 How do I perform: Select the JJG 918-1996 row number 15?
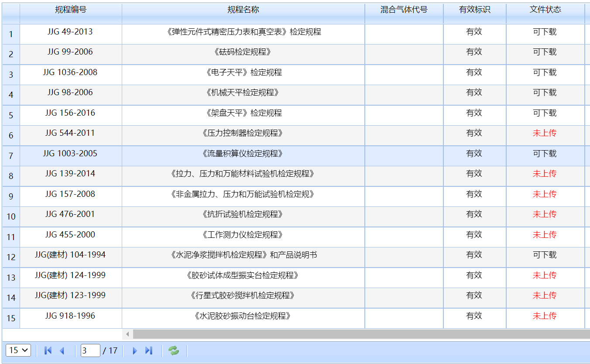click(x=11, y=318)
